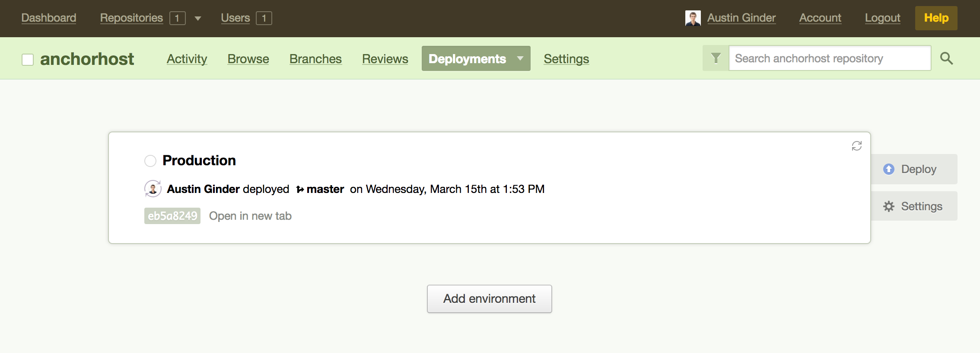
Task: Click the deployment date text
Action: pos(447,189)
